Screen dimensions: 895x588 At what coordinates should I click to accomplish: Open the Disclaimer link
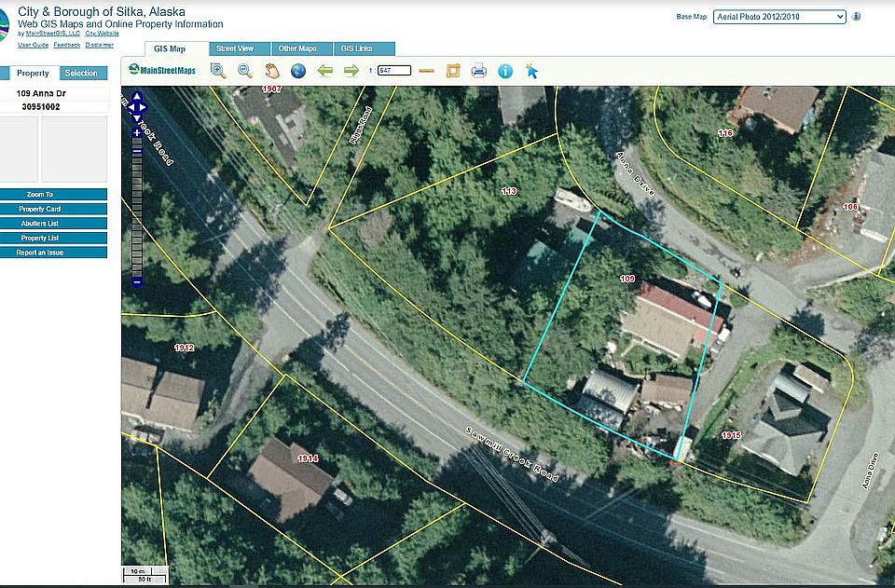click(100, 45)
